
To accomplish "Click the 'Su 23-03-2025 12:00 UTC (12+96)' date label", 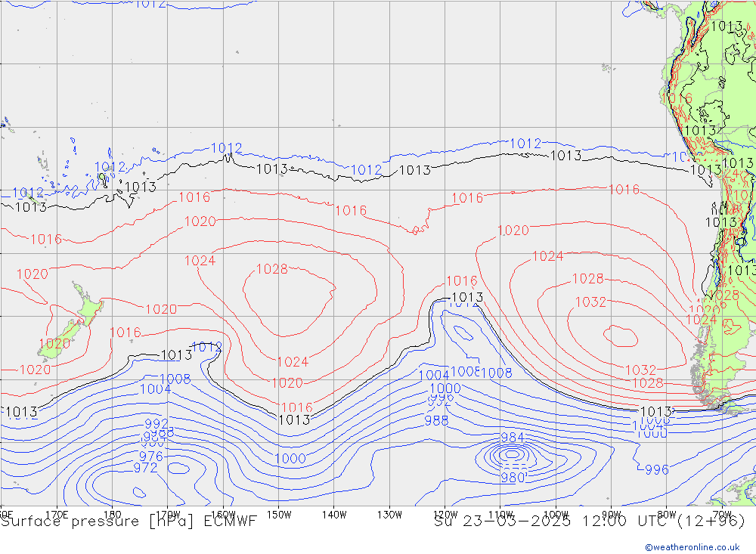I will pos(589,522).
